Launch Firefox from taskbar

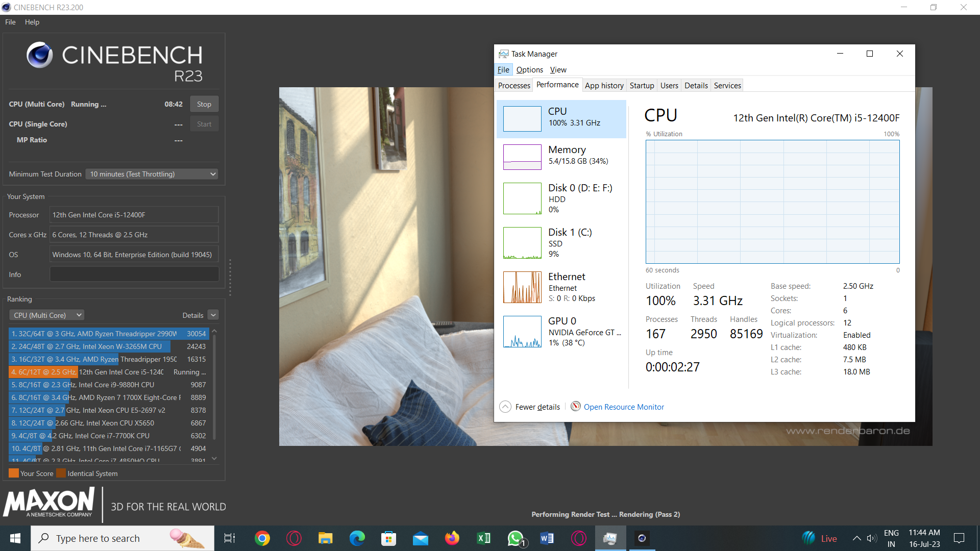click(x=452, y=538)
